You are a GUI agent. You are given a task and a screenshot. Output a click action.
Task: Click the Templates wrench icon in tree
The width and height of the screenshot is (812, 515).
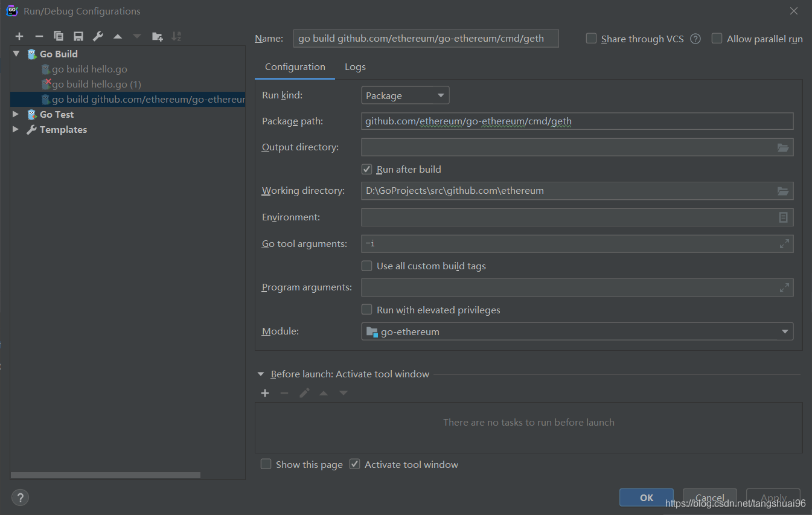point(32,130)
